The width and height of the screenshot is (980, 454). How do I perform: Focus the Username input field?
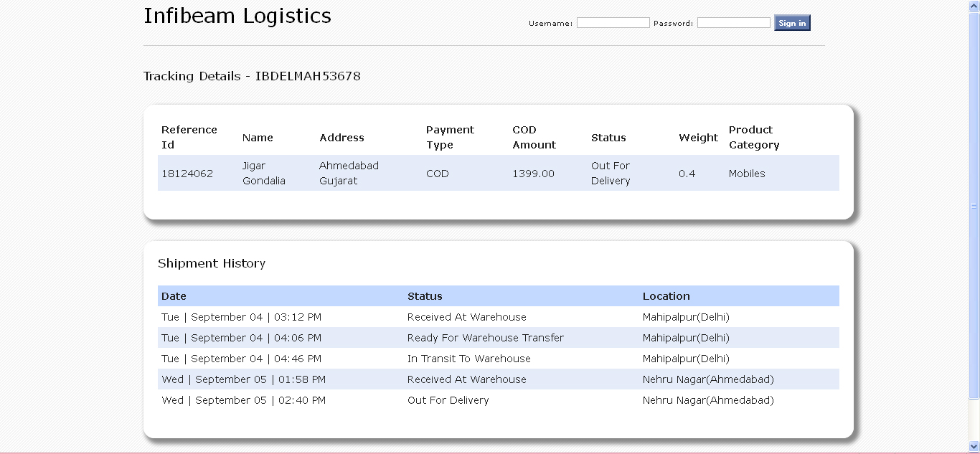point(613,23)
